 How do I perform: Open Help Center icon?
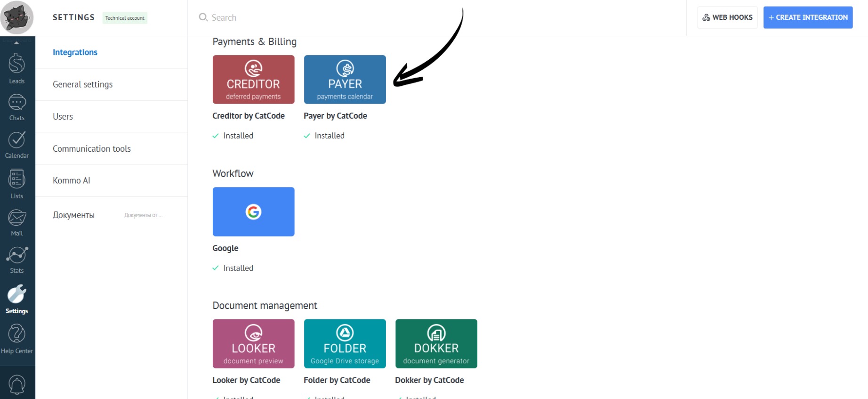tap(17, 339)
